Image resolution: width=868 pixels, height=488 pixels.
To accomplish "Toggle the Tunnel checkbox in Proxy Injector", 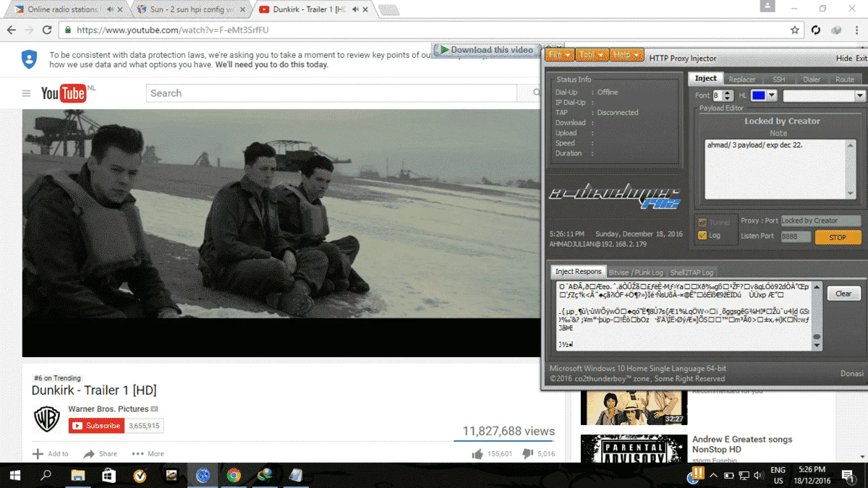I will pos(702,223).
